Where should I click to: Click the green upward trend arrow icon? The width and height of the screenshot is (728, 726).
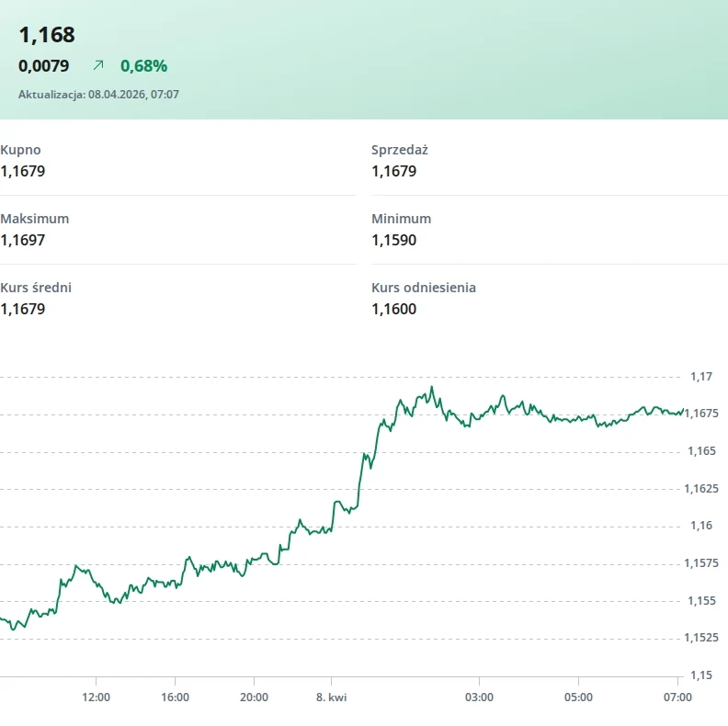pyautogui.click(x=98, y=65)
